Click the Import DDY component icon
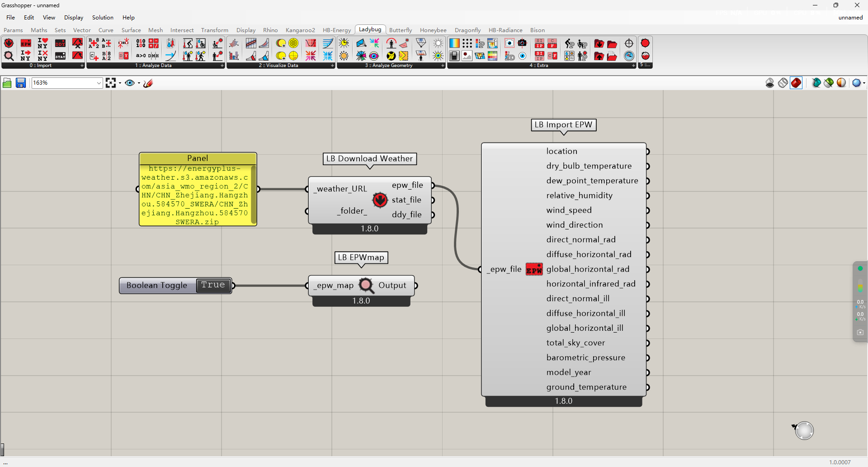This screenshot has height=467, width=868. (x=60, y=43)
